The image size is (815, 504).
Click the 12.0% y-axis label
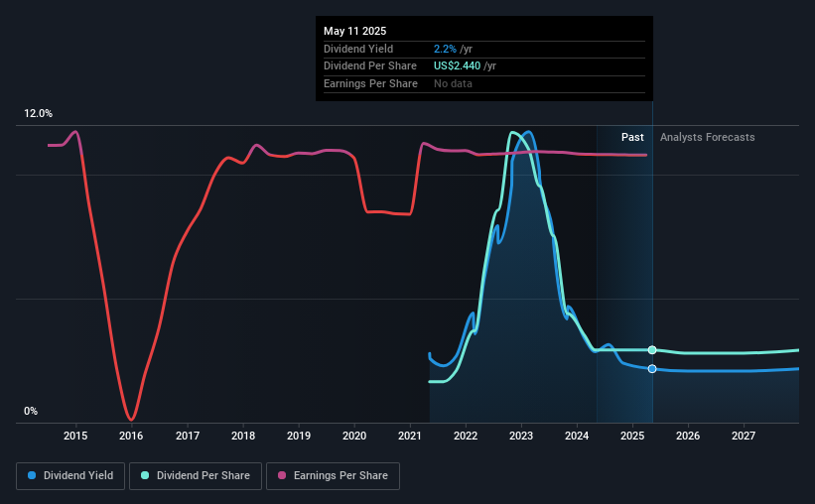point(38,114)
